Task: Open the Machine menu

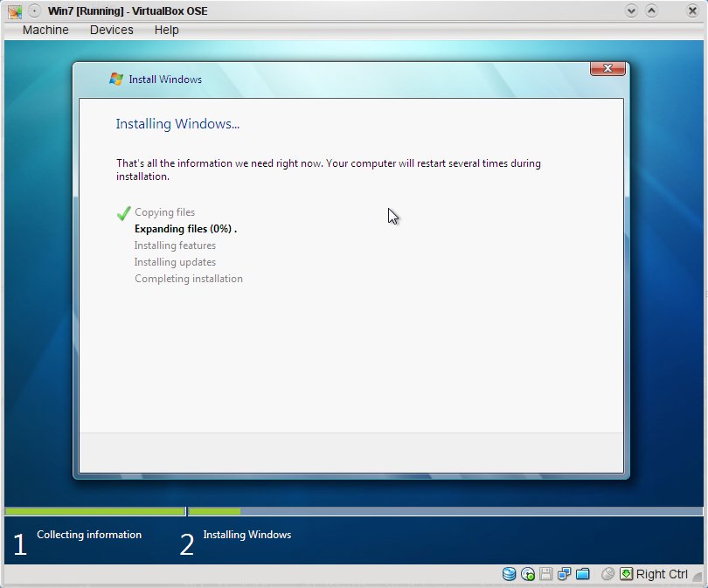Action: click(x=45, y=31)
